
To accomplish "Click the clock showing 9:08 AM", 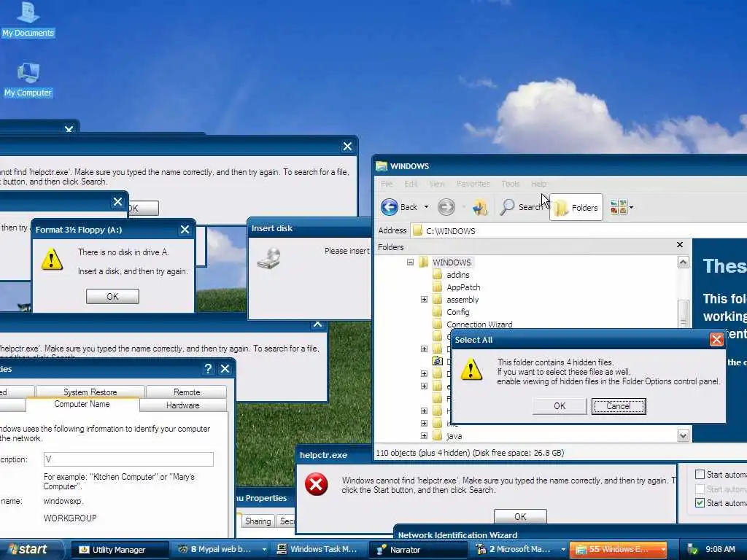I will pyautogui.click(x=720, y=550).
